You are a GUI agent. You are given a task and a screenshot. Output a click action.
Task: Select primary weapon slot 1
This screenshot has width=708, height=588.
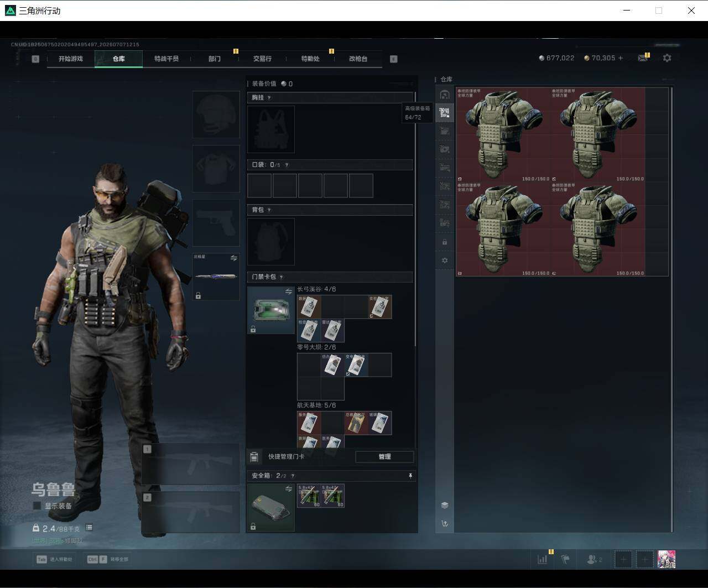click(x=191, y=464)
